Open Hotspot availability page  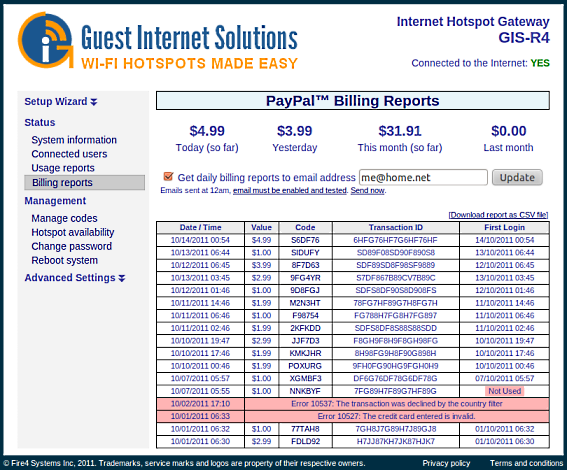[73, 232]
